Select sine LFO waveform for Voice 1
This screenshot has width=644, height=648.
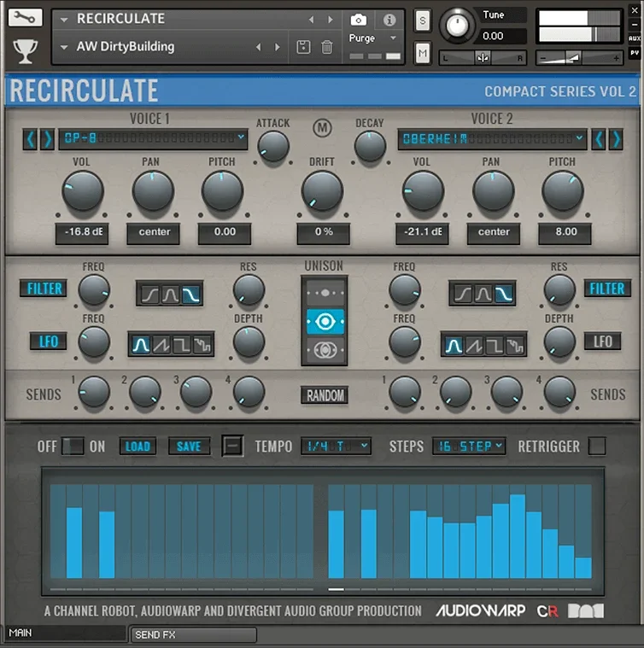click(141, 345)
